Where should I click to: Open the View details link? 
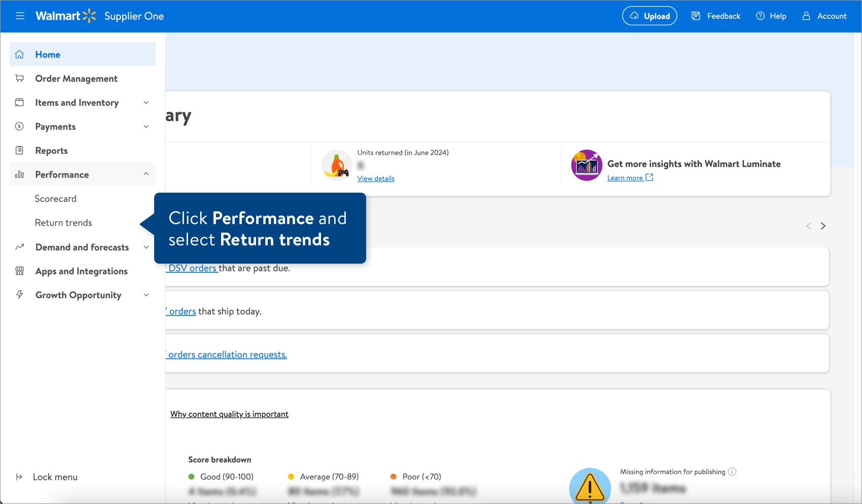coord(375,178)
